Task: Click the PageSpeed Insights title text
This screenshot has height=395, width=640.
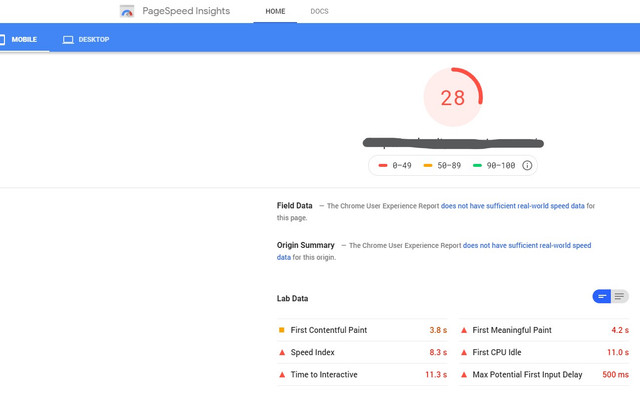Action: (x=186, y=11)
